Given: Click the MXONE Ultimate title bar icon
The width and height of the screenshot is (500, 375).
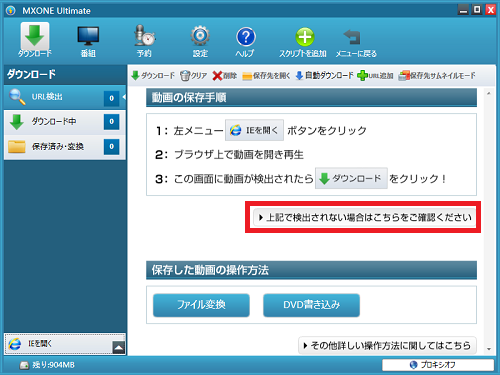Looking at the screenshot, I should coord(11,11).
